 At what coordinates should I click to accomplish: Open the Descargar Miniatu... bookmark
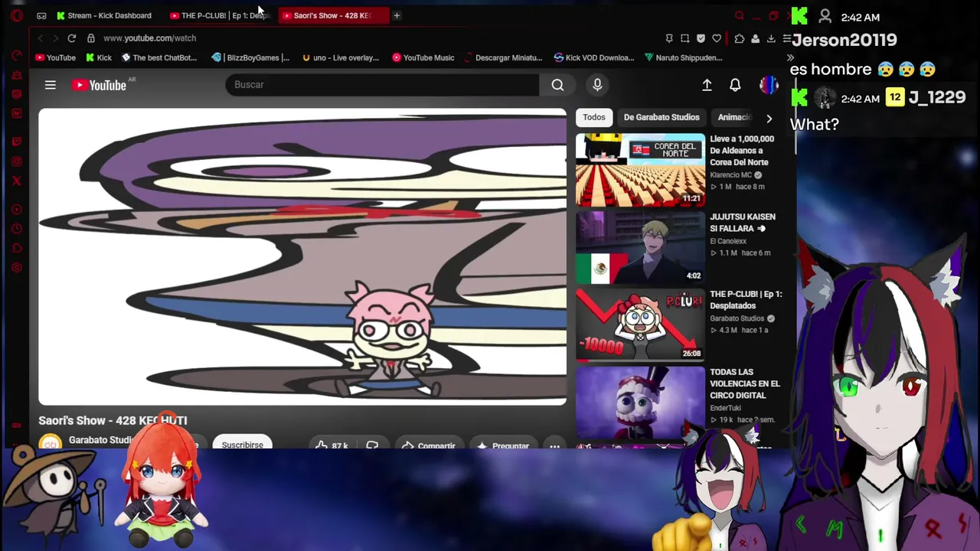503,57
